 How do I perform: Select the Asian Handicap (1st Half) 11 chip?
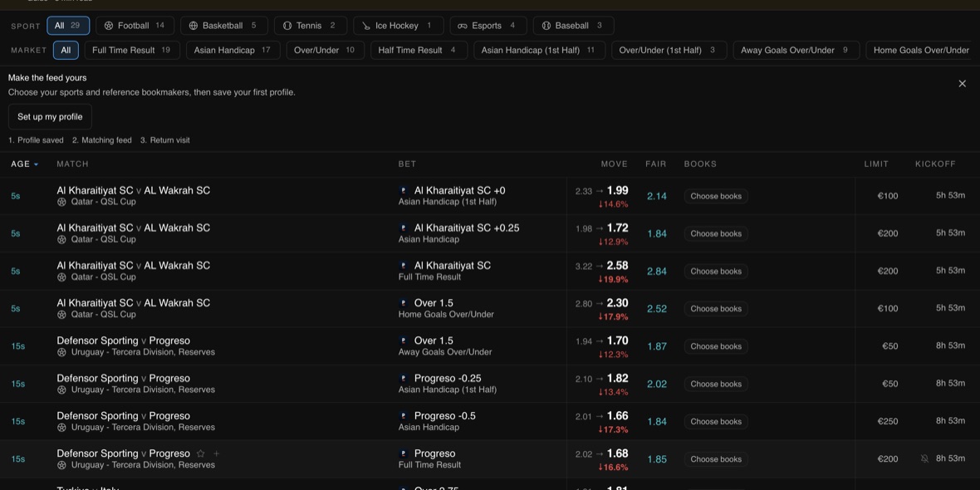(539, 50)
